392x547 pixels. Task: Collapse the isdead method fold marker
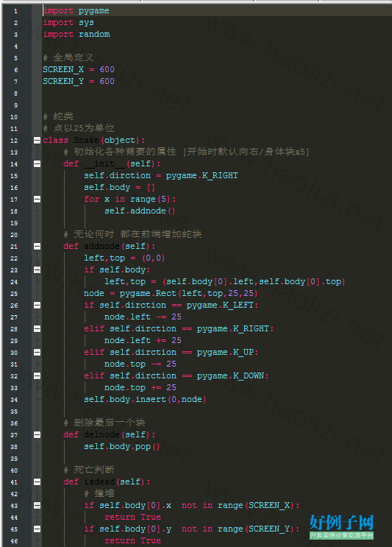click(x=37, y=481)
